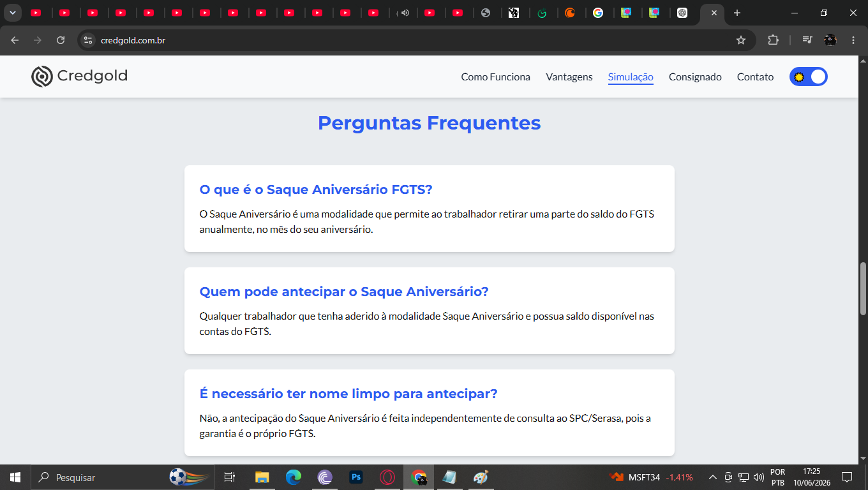Launch Microsoft Edge from the taskbar
The image size is (868, 490).
294,477
